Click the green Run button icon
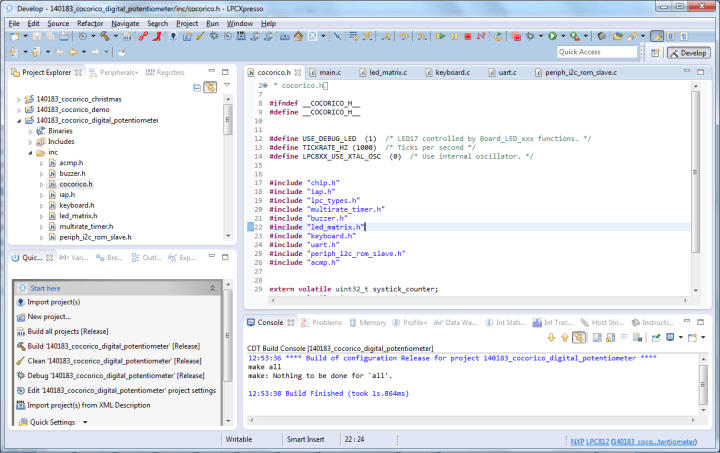 (x=552, y=36)
